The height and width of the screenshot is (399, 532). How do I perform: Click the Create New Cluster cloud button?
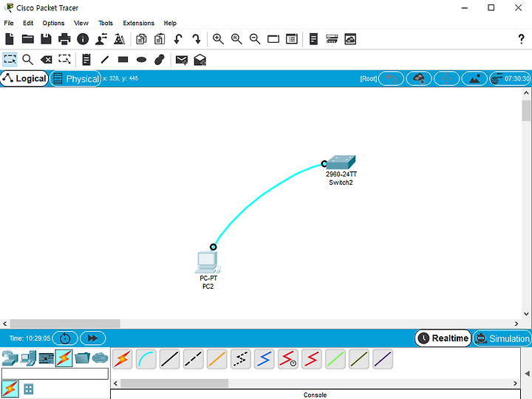[419, 79]
